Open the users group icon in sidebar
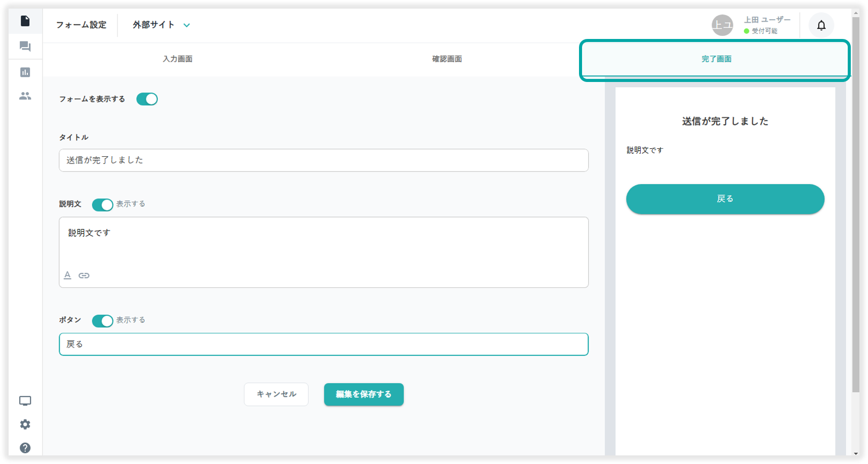This screenshot has width=868, height=464. [25, 96]
